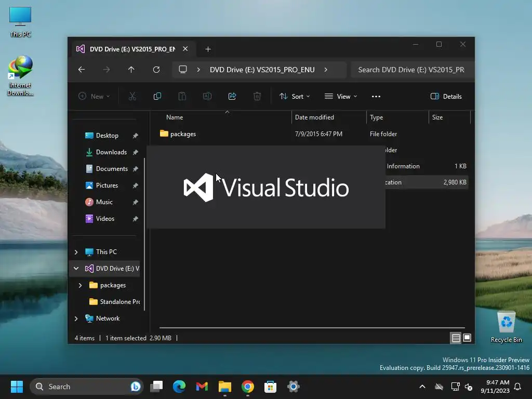
Task: Select This PC in the navigation pane
Action: (x=106, y=252)
